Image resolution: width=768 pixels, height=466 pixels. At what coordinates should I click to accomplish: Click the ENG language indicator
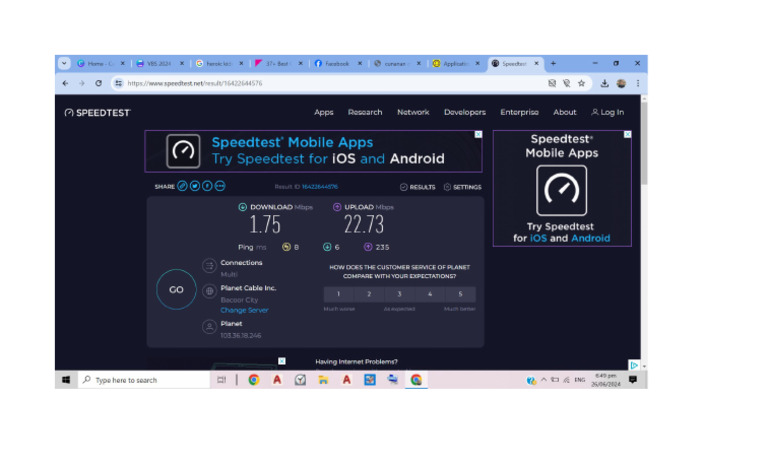click(580, 380)
